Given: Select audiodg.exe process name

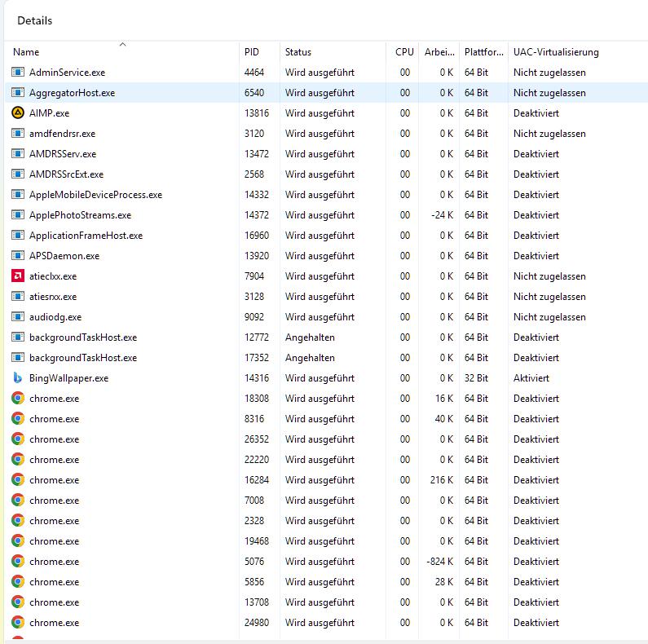Looking at the screenshot, I should coord(55,316).
